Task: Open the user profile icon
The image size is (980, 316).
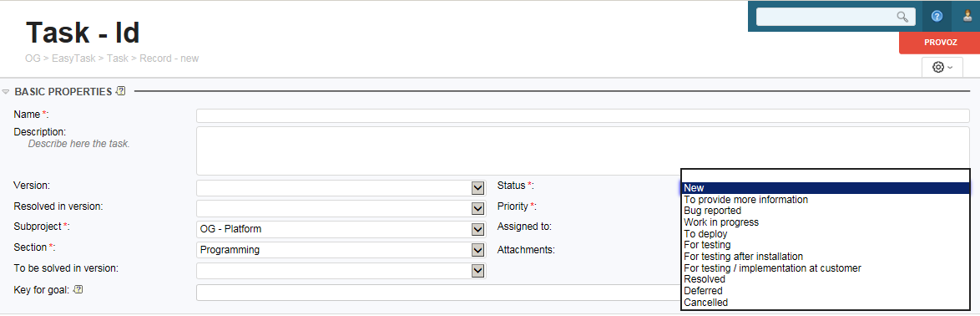Action: pyautogui.click(x=967, y=17)
